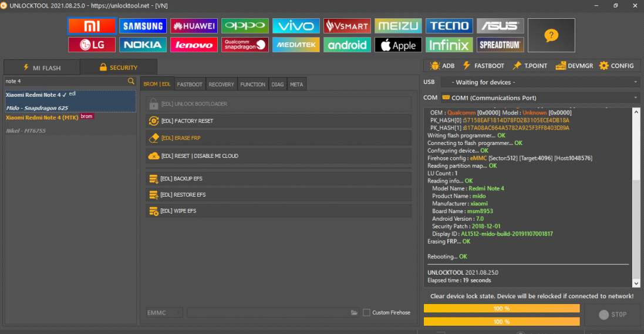Click log scrollbar up arrow
Image resolution: width=644 pixels, height=334 pixels.
click(x=636, y=112)
